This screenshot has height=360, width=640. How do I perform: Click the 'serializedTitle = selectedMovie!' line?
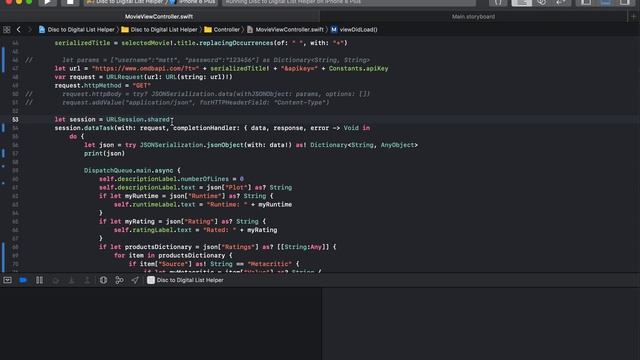(x=201, y=43)
